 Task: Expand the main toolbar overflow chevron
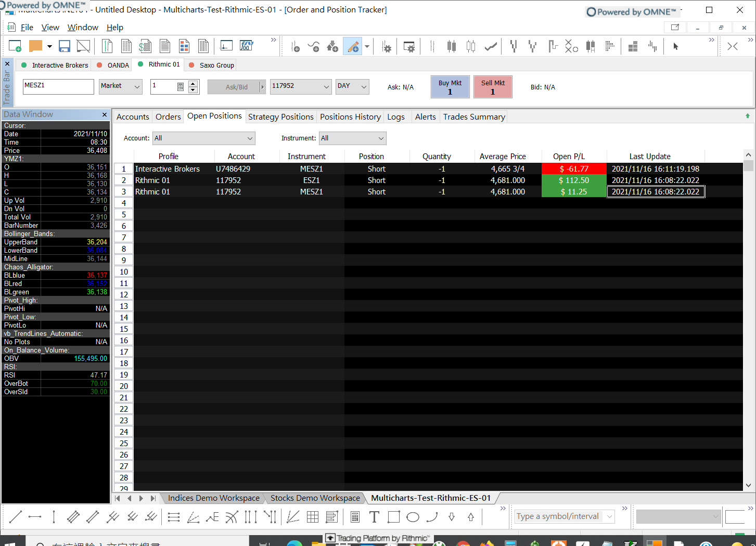tap(274, 40)
